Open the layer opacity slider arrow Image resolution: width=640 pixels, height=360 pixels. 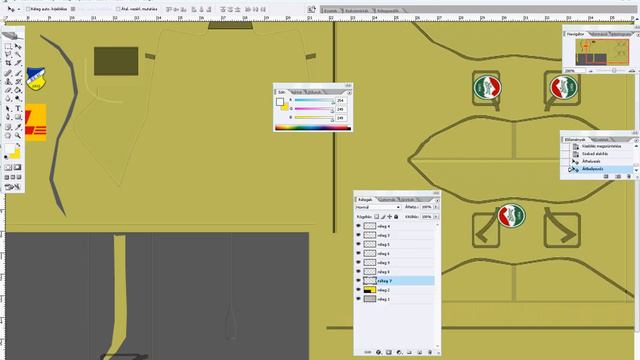click(436, 207)
